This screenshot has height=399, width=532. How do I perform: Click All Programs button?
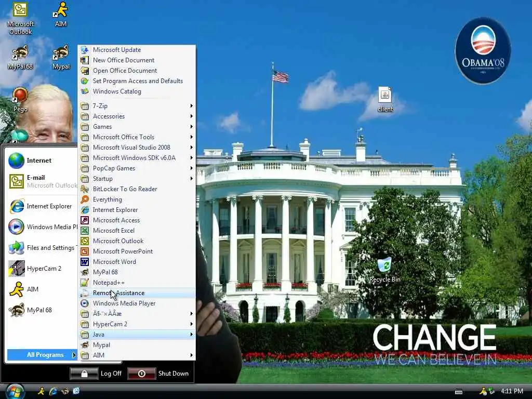coord(42,355)
